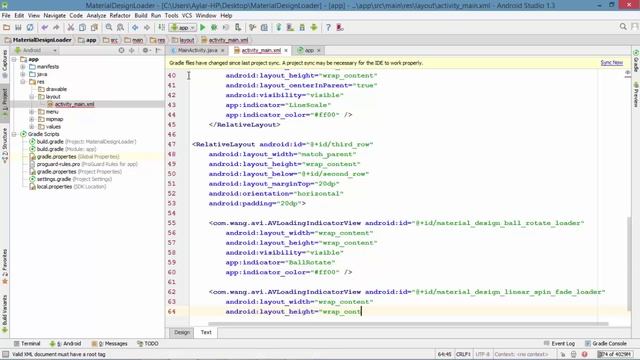Run the app with green play icon
Image resolution: width=640 pixels, height=360 pixels.
(202, 27)
